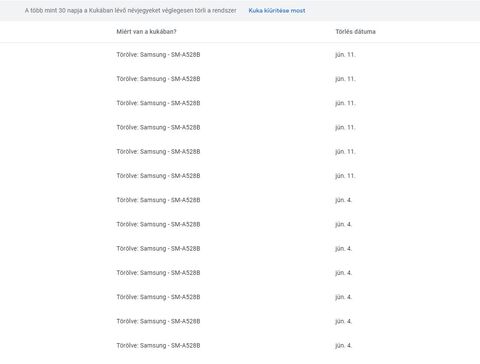Image resolution: width=480 pixels, height=364 pixels.
Task: Select the "Miért van a kukában?" column header
Action: [146, 32]
